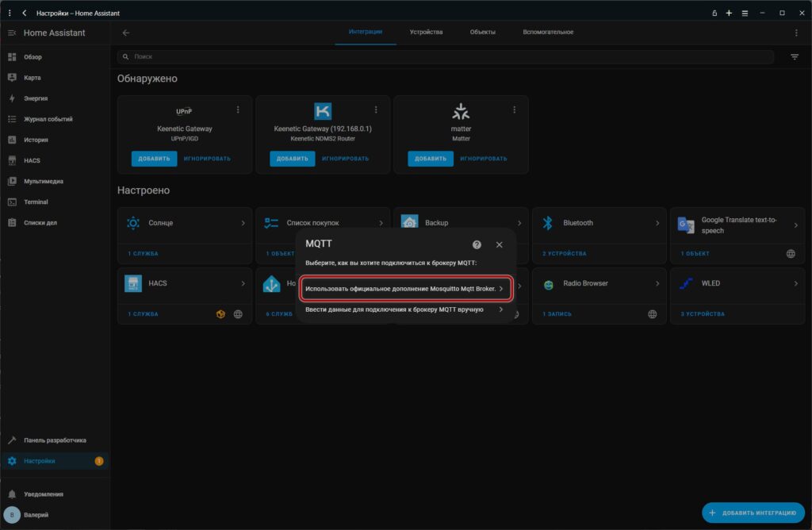This screenshot has width=812, height=530.
Task: Open Энергия energy dashboard in sidebar
Action: 36,98
